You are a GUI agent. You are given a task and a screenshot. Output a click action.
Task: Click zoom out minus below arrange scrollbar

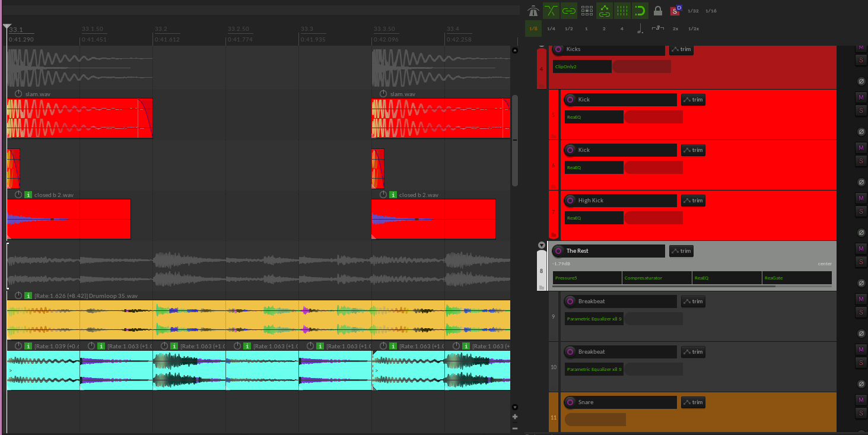click(x=515, y=428)
